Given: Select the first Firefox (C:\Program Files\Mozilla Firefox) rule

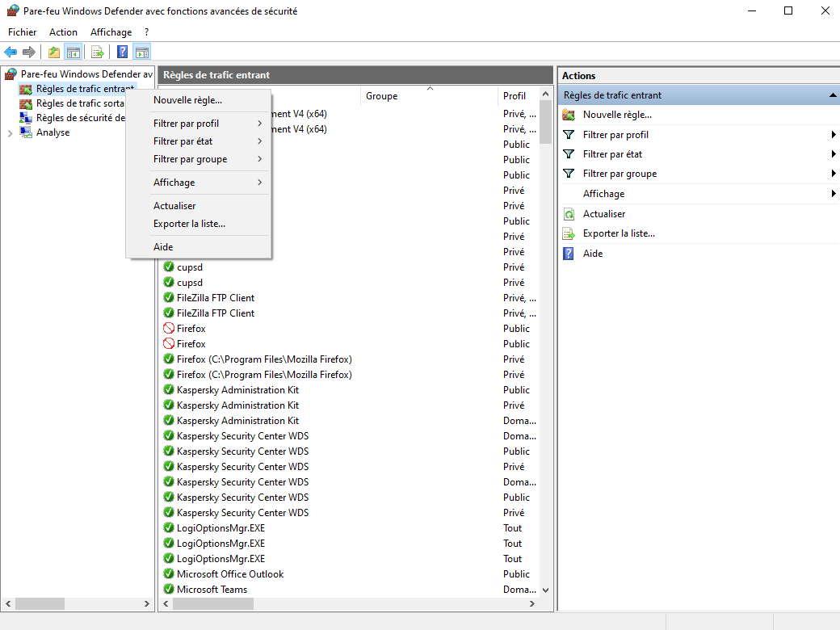Looking at the screenshot, I should [264, 359].
